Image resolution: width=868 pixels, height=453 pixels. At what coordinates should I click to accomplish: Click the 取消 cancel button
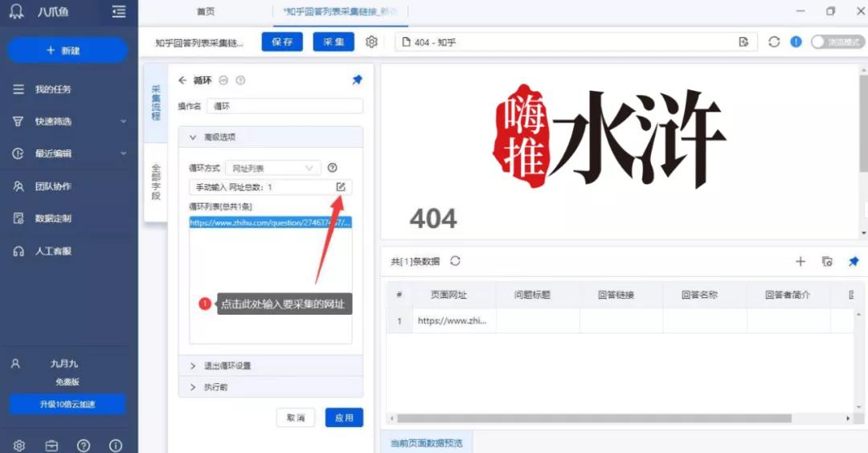click(296, 418)
